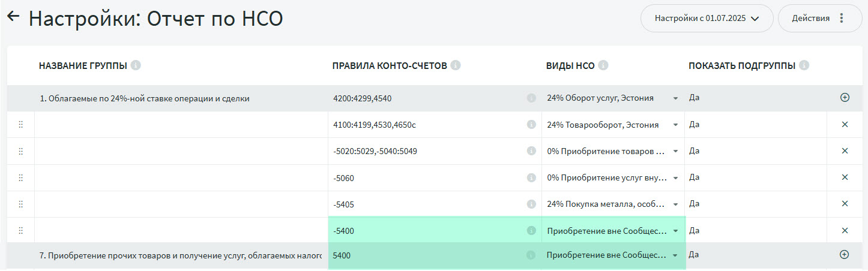Click the drag handle of the -5405 row
The image size is (868, 271).
pos(20,204)
